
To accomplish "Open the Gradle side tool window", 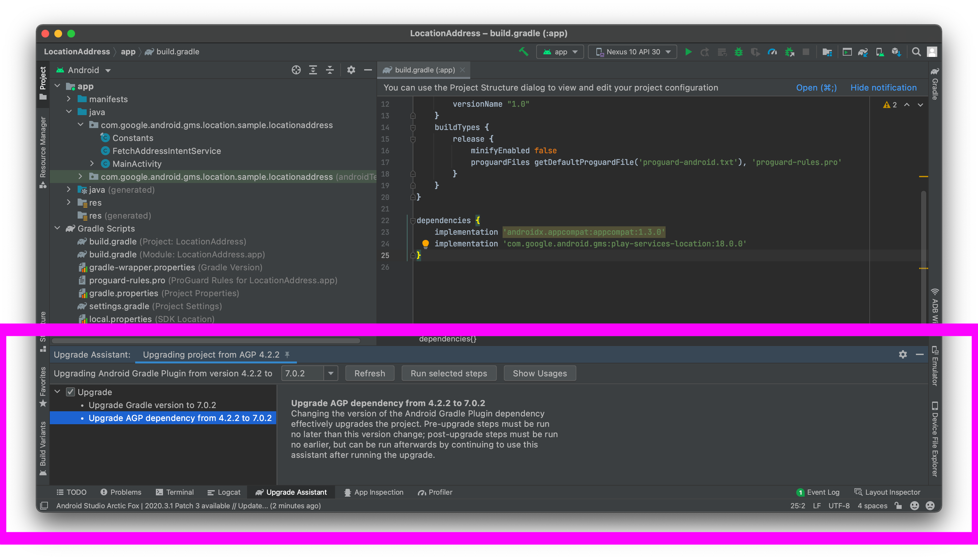I will tap(935, 83).
